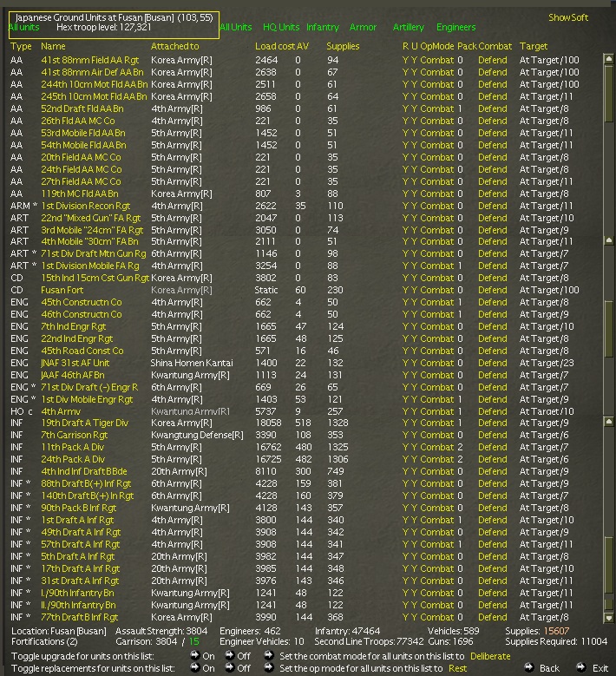Open the 4th Army HQ unit

pos(61,411)
